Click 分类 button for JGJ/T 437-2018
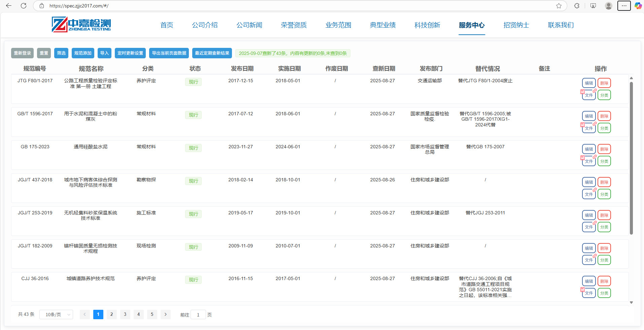Viewport: 644px width, 330px height. coord(604,194)
